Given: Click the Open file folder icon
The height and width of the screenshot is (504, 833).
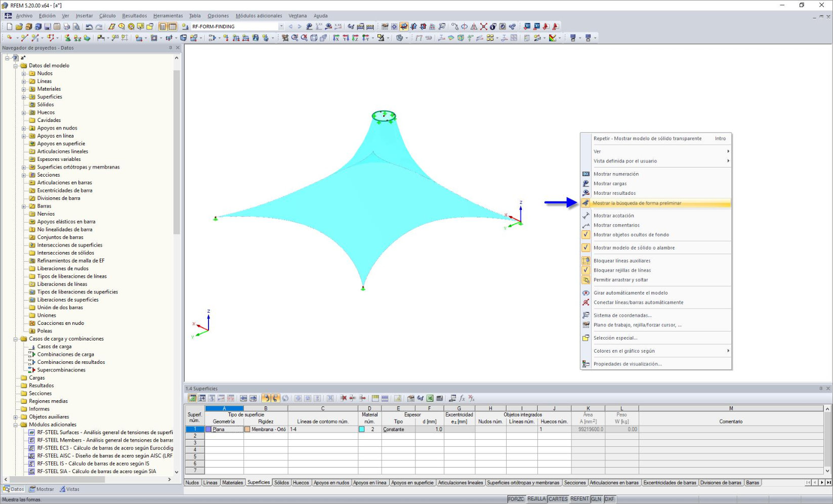Looking at the screenshot, I should pyautogui.click(x=19, y=26).
